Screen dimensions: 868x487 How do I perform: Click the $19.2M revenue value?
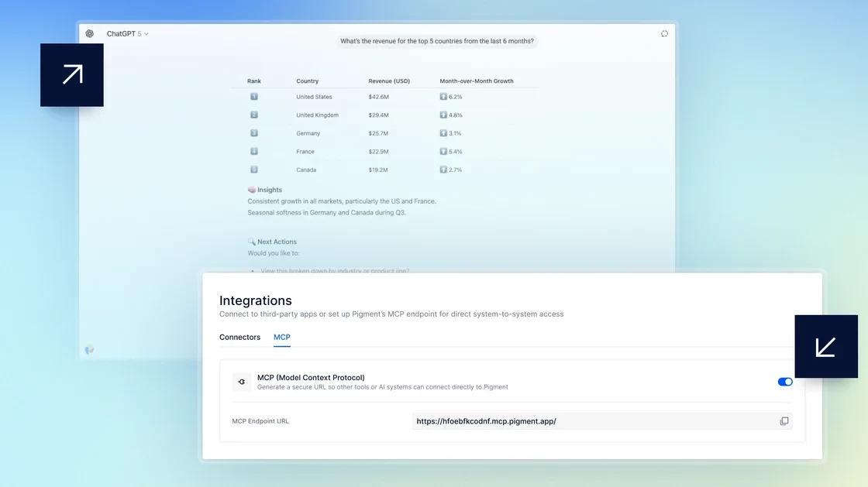[x=378, y=170]
